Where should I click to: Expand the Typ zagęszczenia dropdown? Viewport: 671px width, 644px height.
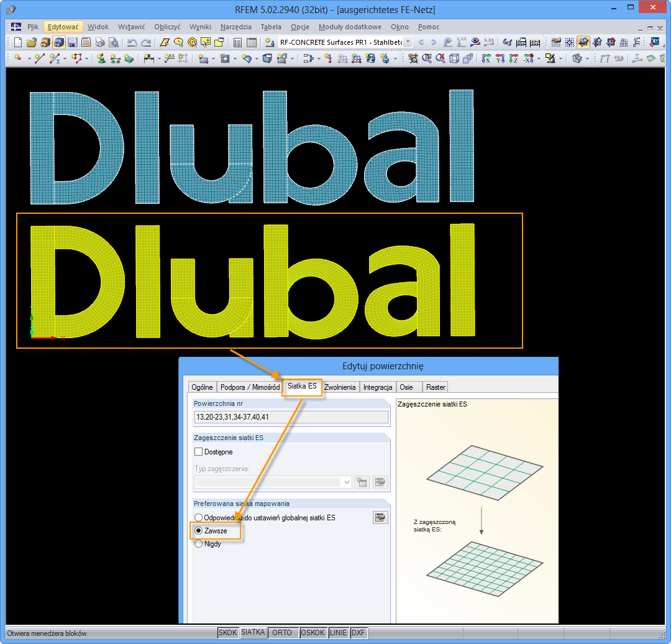pyautogui.click(x=347, y=482)
